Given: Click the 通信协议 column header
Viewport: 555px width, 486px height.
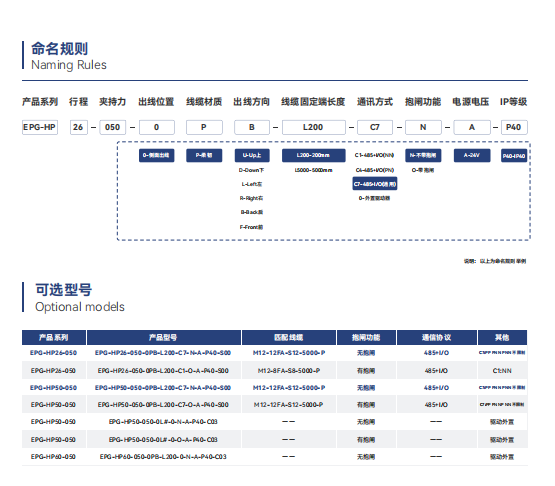Looking at the screenshot, I should [x=437, y=338].
